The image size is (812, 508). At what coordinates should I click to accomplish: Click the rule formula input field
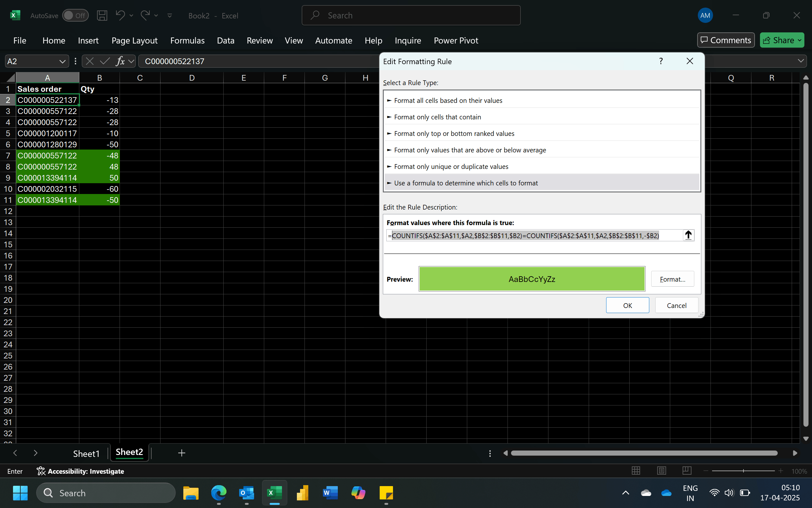click(534, 236)
